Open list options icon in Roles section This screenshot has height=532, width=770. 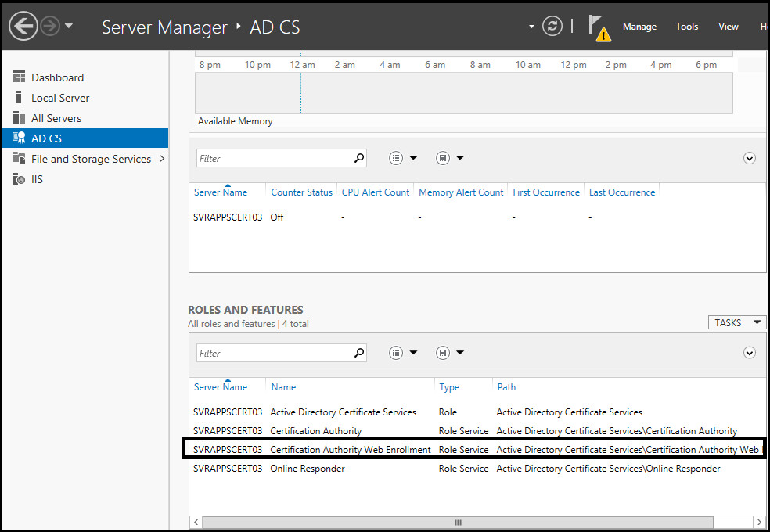point(396,353)
